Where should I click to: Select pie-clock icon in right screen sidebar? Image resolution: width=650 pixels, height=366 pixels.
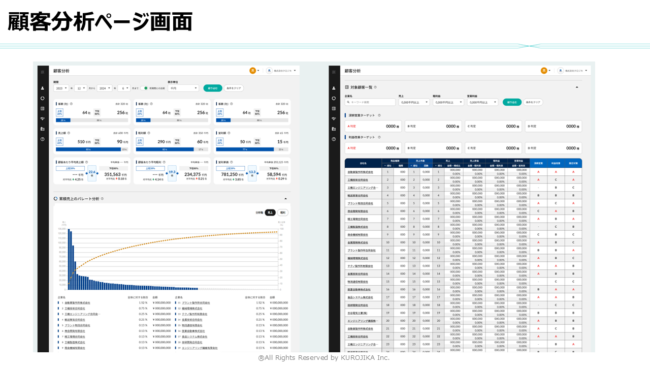click(x=334, y=98)
